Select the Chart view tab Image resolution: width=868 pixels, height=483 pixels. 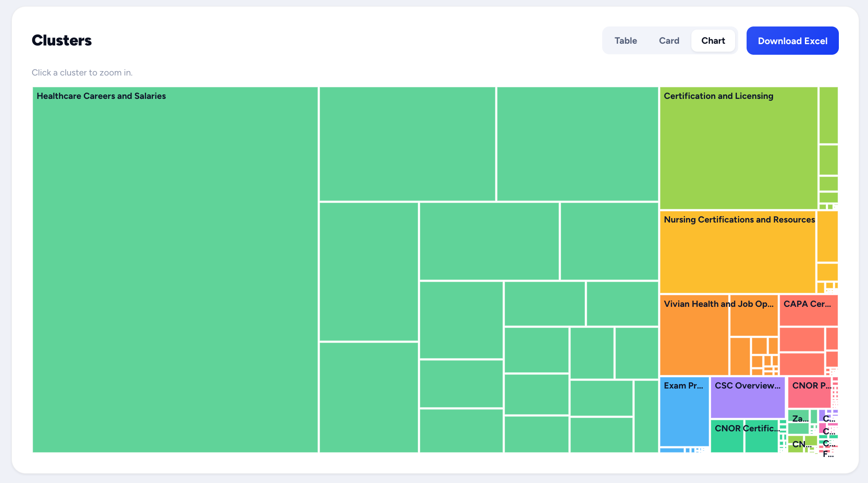coord(713,41)
